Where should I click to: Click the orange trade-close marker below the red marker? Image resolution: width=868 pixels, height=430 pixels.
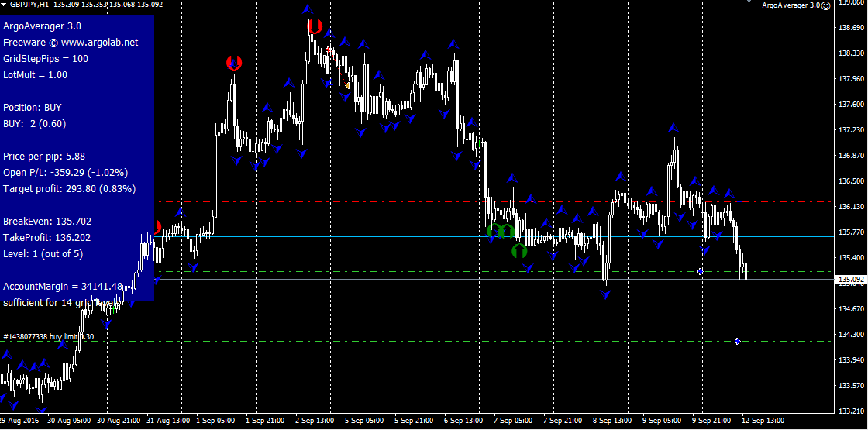(347, 85)
